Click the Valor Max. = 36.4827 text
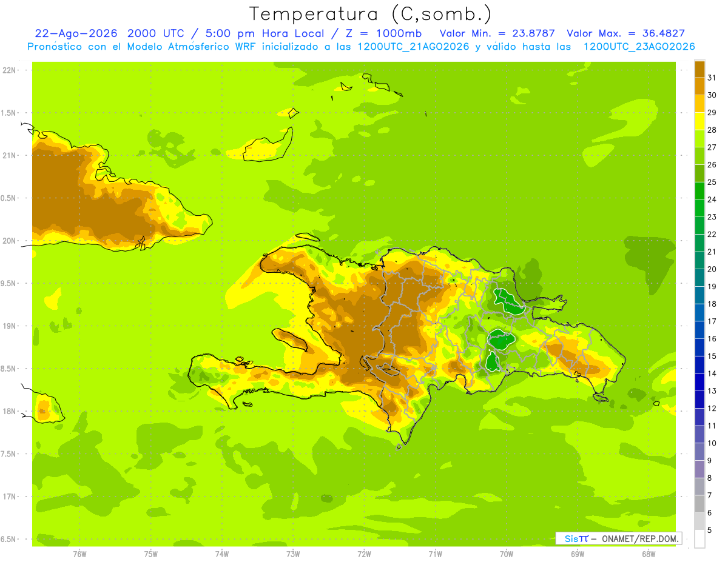 coord(625,33)
